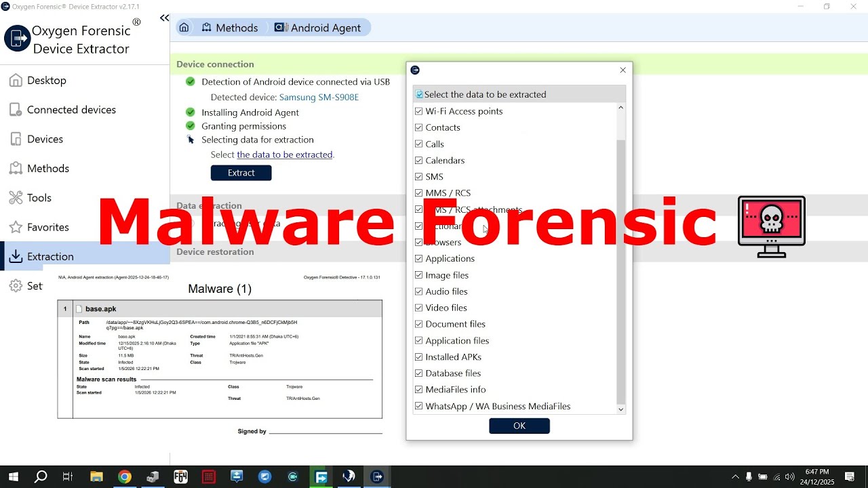
Task: Open Windows taskbar search
Action: (41, 477)
